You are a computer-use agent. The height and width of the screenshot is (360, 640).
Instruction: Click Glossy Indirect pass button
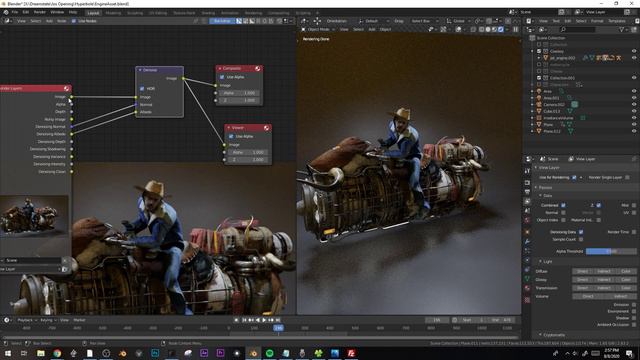(x=604, y=280)
